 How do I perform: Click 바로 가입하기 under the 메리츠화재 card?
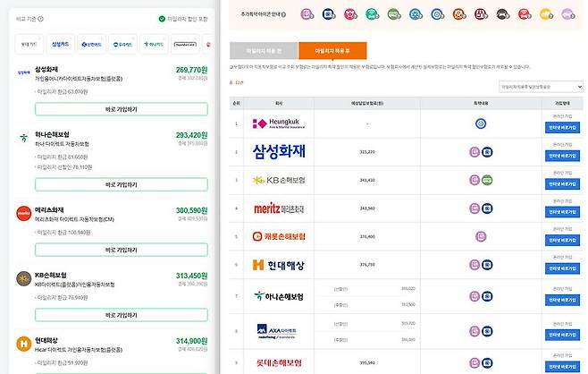coord(122,251)
